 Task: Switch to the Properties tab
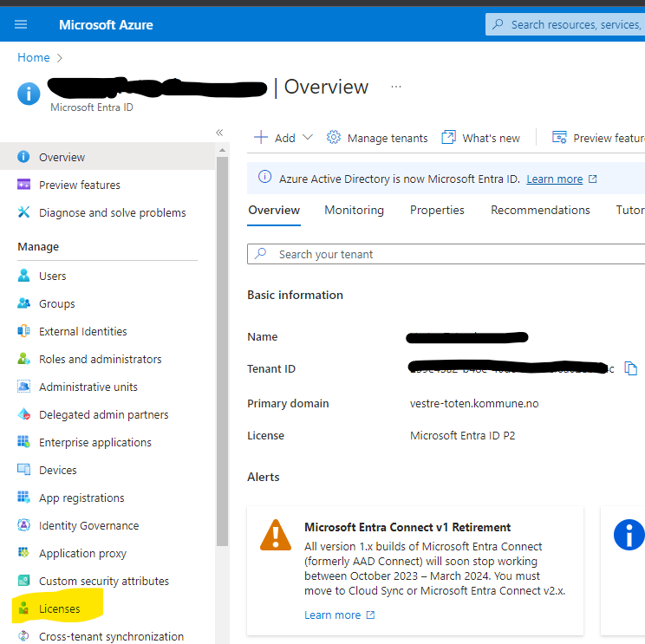coord(437,210)
